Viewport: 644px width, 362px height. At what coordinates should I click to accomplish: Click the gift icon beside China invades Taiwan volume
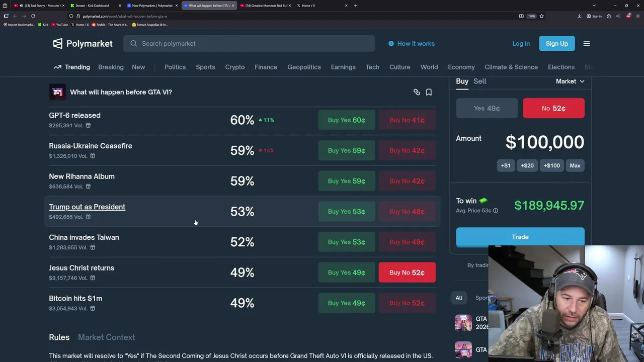coord(93,247)
